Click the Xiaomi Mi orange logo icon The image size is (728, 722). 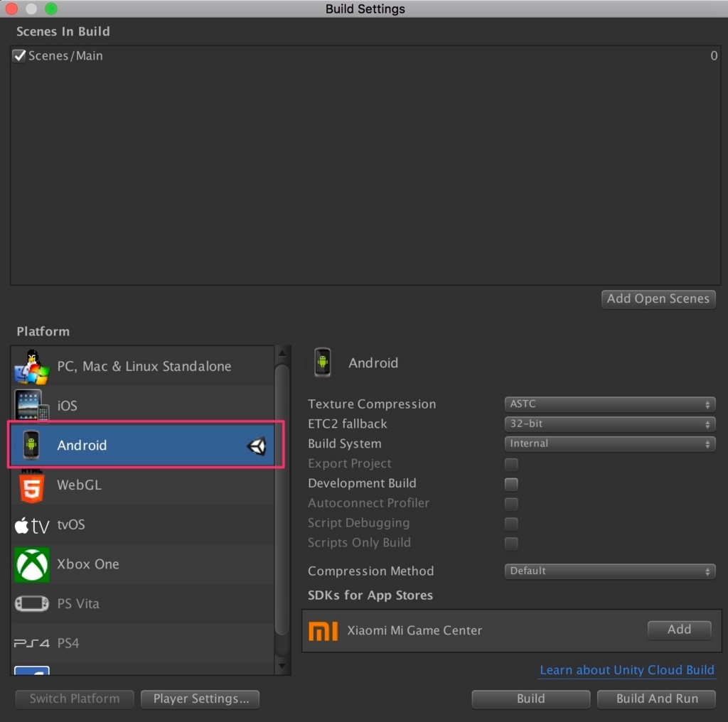pyautogui.click(x=323, y=630)
